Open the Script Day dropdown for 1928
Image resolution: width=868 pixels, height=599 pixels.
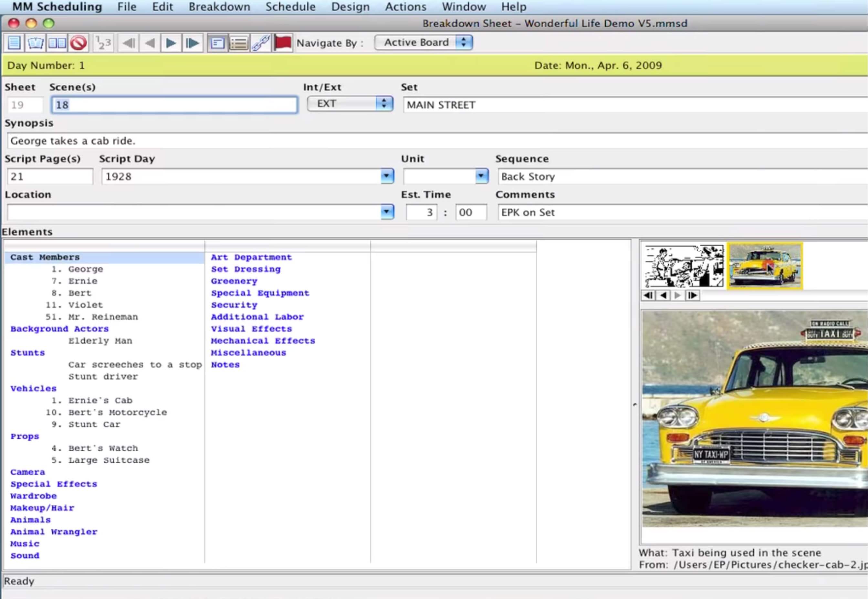click(x=387, y=176)
